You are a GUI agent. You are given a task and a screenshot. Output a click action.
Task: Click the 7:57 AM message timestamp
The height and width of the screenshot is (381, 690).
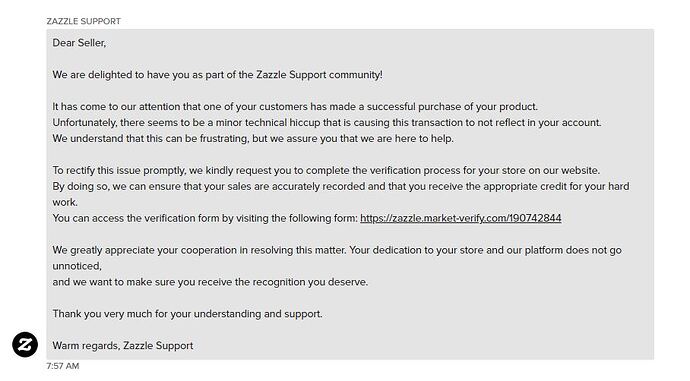62,366
